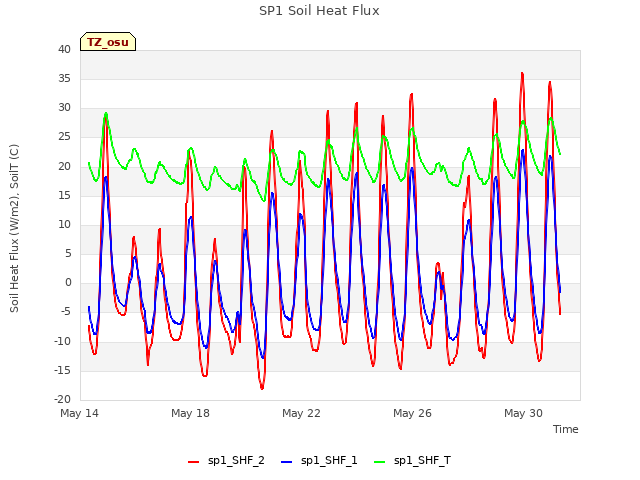The image size is (640, 480).
Task: Click the May 26 x-axis tick label
Action: (x=412, y=413)
